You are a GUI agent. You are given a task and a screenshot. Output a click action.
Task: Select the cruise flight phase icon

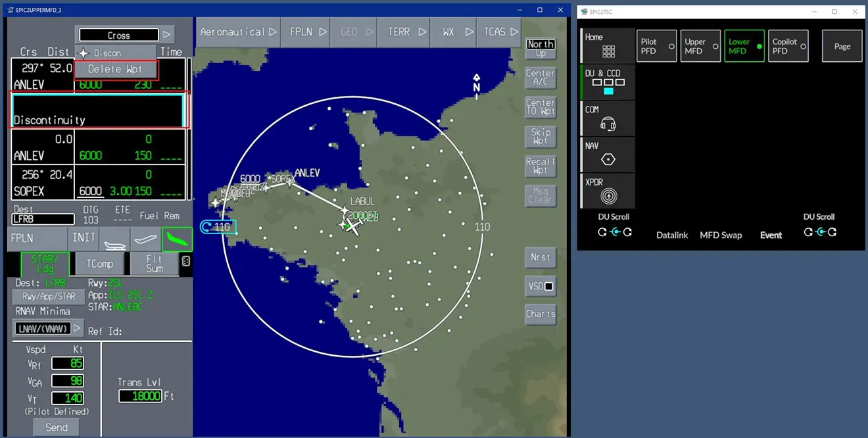click(146, 239)
